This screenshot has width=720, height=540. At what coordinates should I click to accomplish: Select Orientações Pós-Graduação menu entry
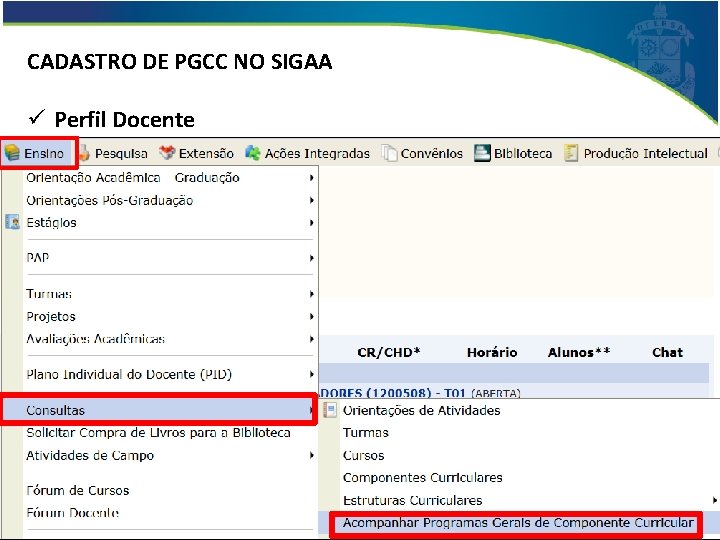point(159,200)
